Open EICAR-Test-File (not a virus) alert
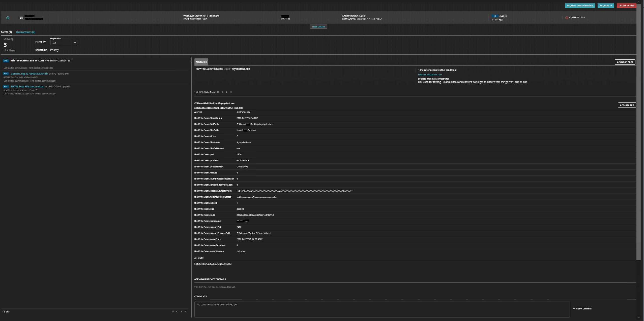This screenshot has width=644, height=321. click(27, 86)
